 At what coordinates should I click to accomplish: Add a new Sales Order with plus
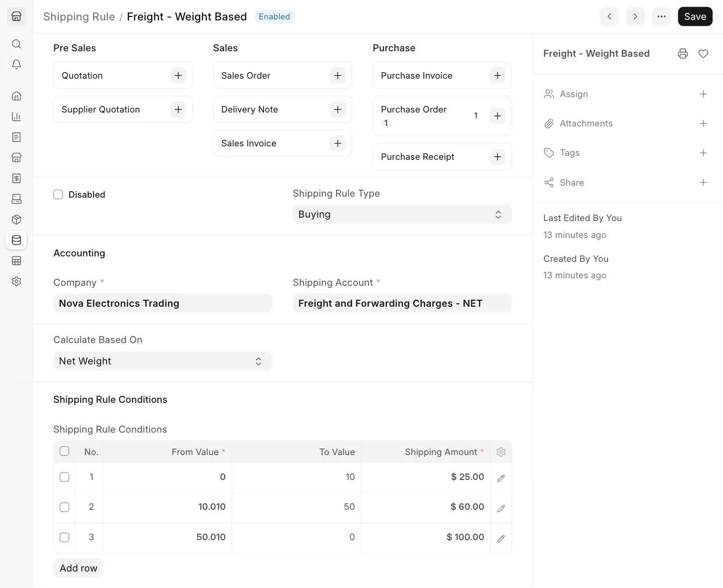(338, 76)
